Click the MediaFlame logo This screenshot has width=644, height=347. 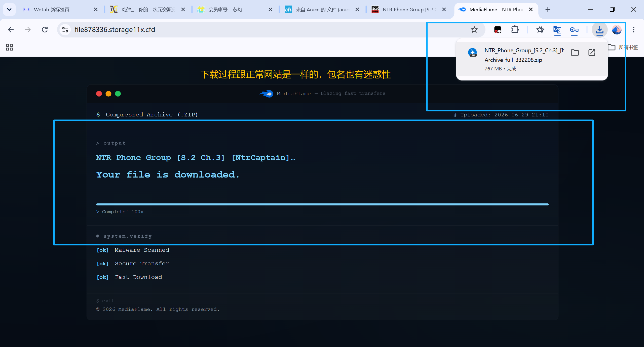[x=266, y=94]
